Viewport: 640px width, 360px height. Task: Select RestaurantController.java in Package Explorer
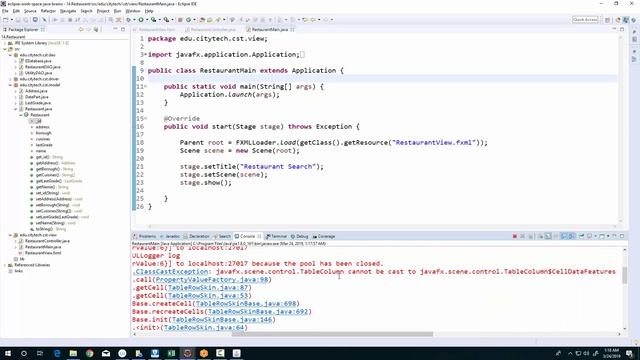pyautogui.click(x=47, y=241)
